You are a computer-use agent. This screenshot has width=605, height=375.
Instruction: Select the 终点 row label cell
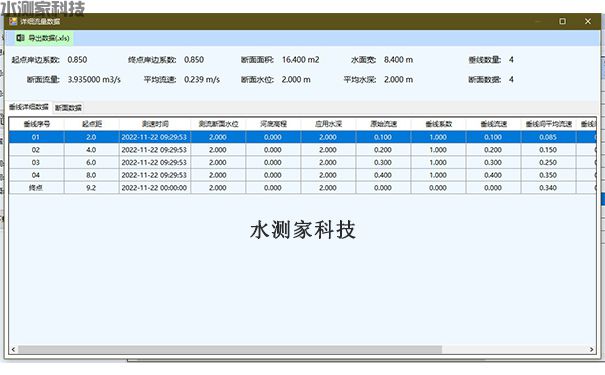click(36, 188)
